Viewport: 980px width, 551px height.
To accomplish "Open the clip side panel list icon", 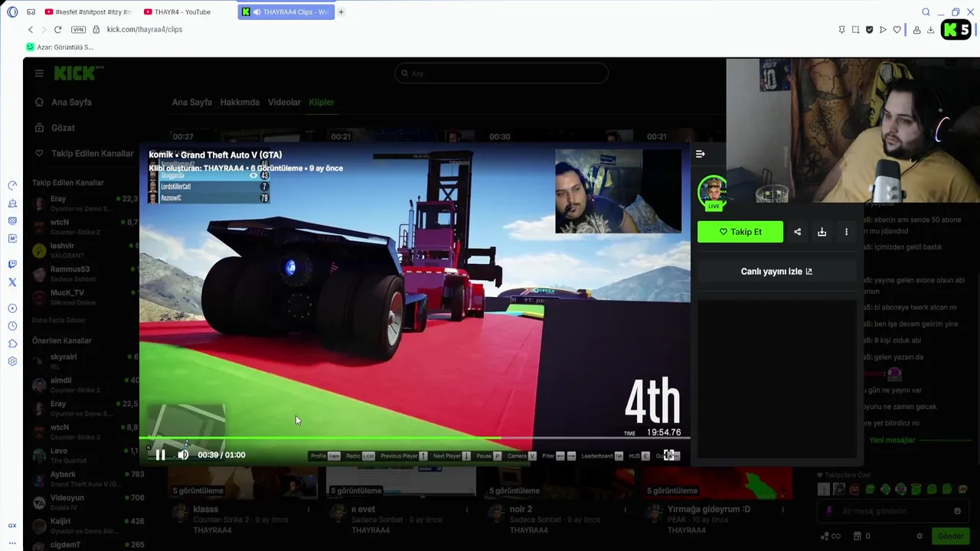I will pyautogui.click(x=700, y=154).
